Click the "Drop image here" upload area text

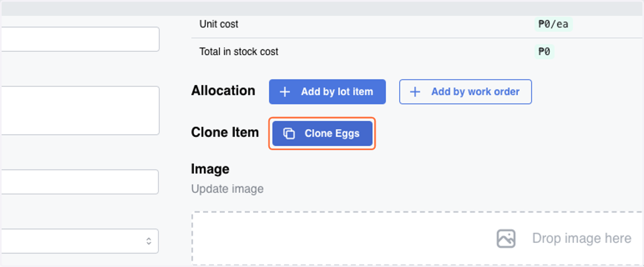tap(582, 239)
